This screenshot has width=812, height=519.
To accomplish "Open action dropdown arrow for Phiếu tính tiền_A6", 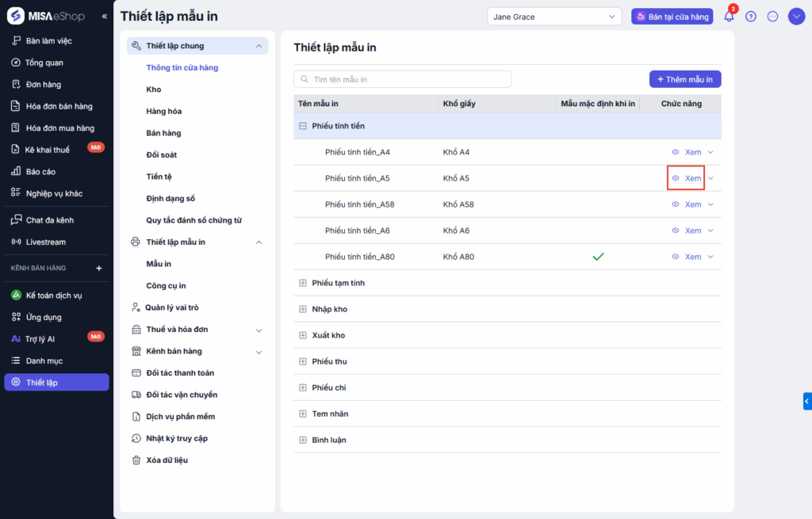I will [x=710, y=231].
